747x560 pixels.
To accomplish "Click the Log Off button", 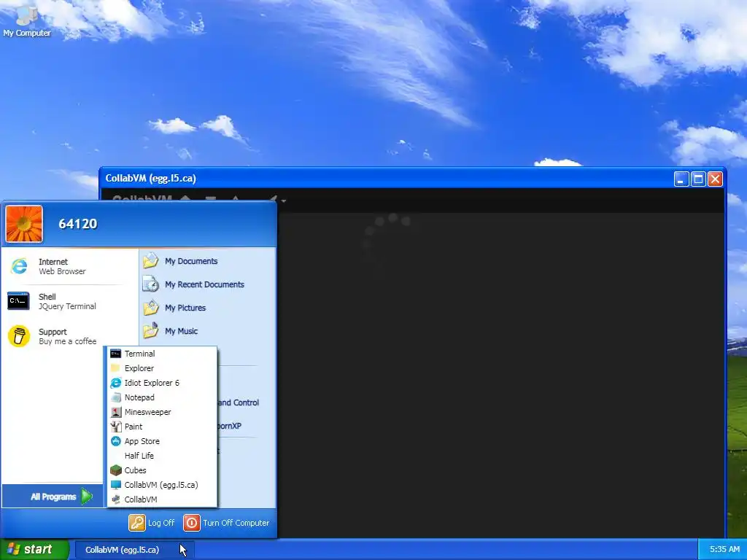I will (152, 523).
